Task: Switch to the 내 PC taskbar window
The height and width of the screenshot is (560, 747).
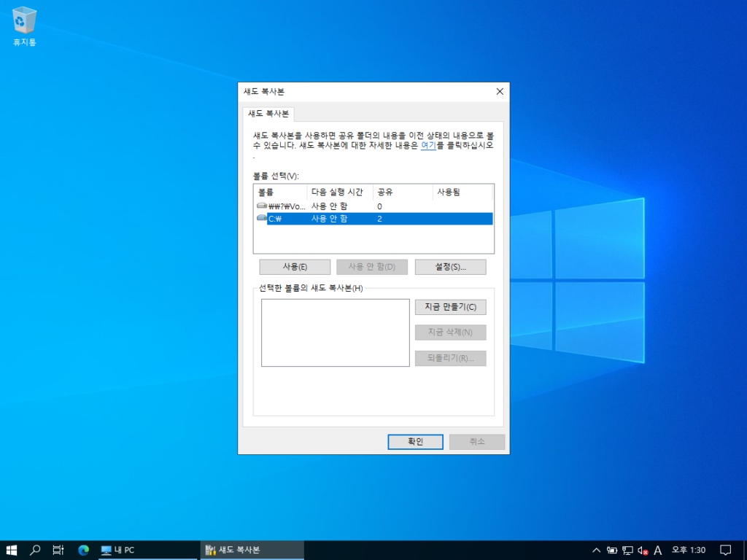Action: [x=146, y=550]
